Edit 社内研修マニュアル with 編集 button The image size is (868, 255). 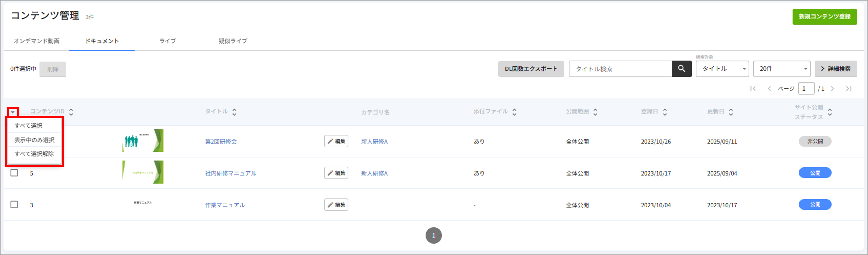coord(336,173)
